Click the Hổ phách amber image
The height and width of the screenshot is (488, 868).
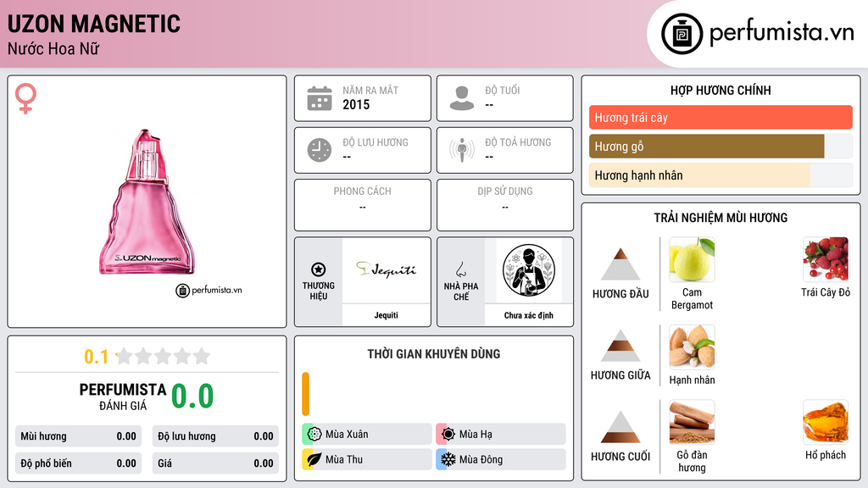[x=826, y=422]
